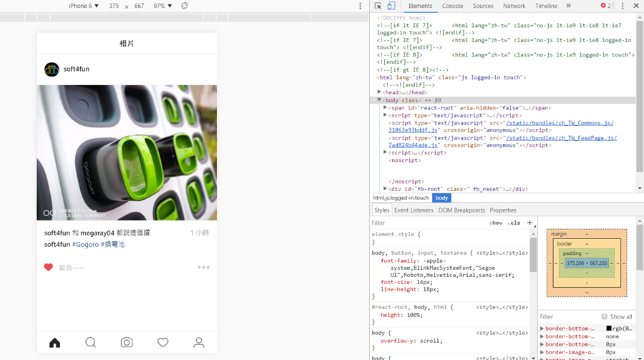Click the #Gogoro hashtag link
Image resolution: width=644 pixels, height=360 pixels.
(85, 244)
